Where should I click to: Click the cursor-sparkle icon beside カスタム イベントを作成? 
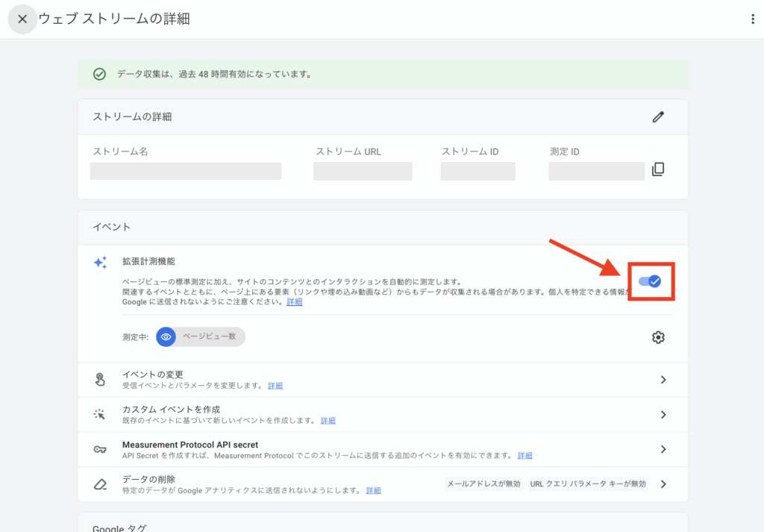coord(100,414)
